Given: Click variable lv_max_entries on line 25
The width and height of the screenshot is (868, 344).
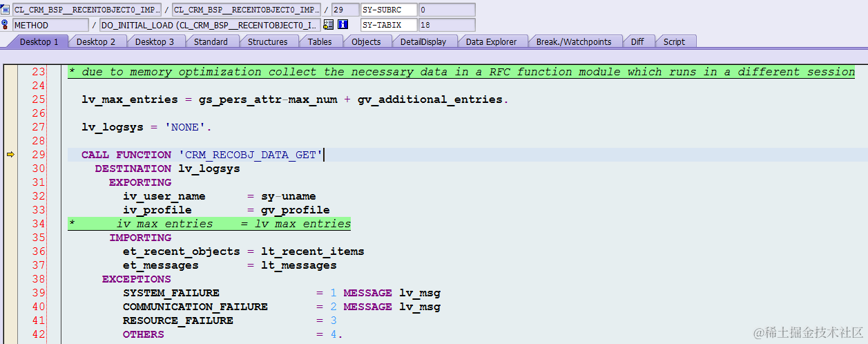Looking at the screenshot, I should point(130,99).
